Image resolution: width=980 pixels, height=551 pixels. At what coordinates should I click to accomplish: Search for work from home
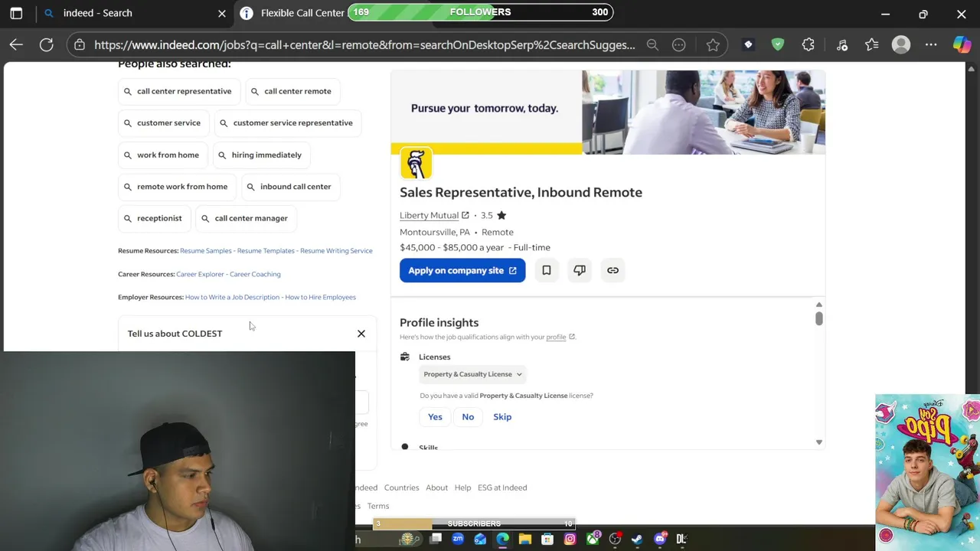click(162, 155)
